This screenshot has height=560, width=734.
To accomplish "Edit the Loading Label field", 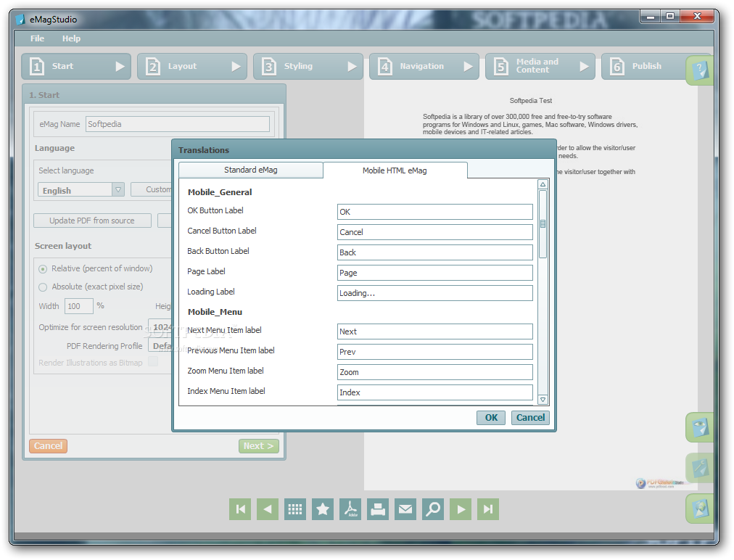I will pyautogui.click(x=435, y=293).
